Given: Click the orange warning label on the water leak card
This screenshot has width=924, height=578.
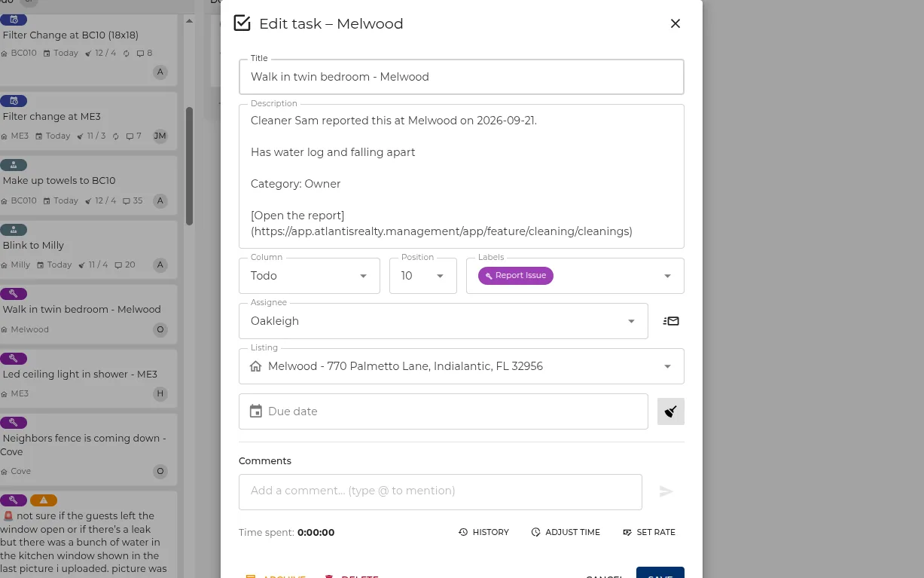Looking at the screenshot, I should pyautogui.click(x=44, y=500).
